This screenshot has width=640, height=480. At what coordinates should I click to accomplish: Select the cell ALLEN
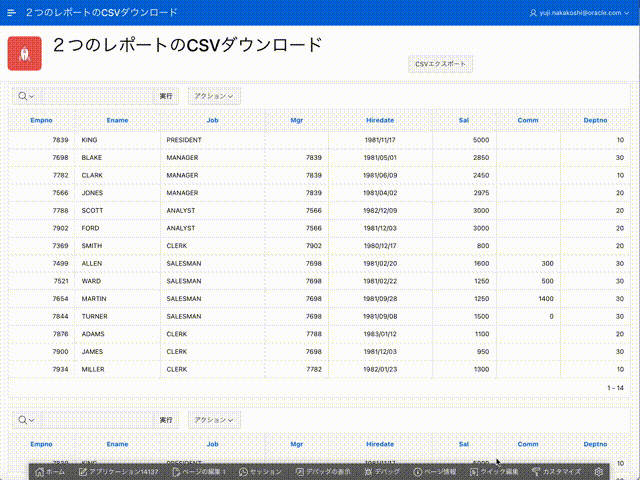pos(92,263)
